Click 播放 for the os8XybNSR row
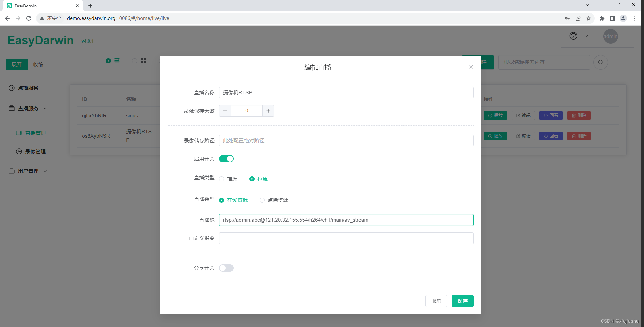This screenshot has width=644, height=327. [x=495, y=136]
